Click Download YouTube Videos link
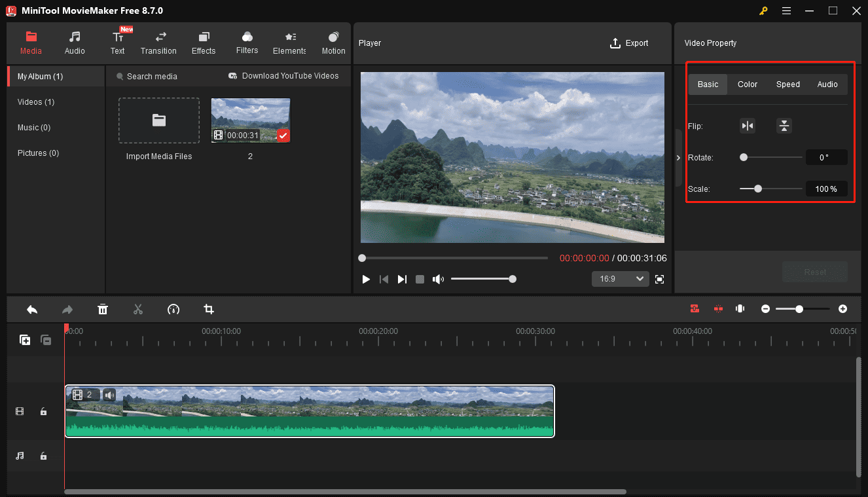The height and width of the screenshot is (497, 868). 283,76
